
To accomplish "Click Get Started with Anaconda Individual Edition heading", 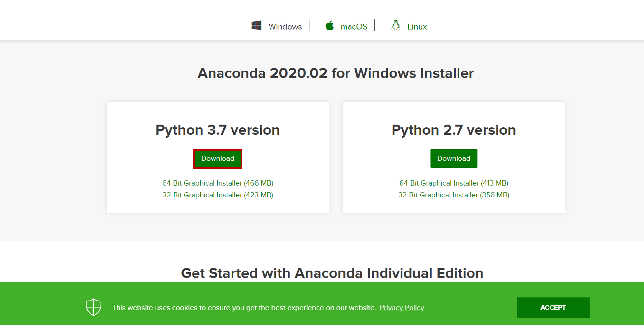I will (332, 273).
